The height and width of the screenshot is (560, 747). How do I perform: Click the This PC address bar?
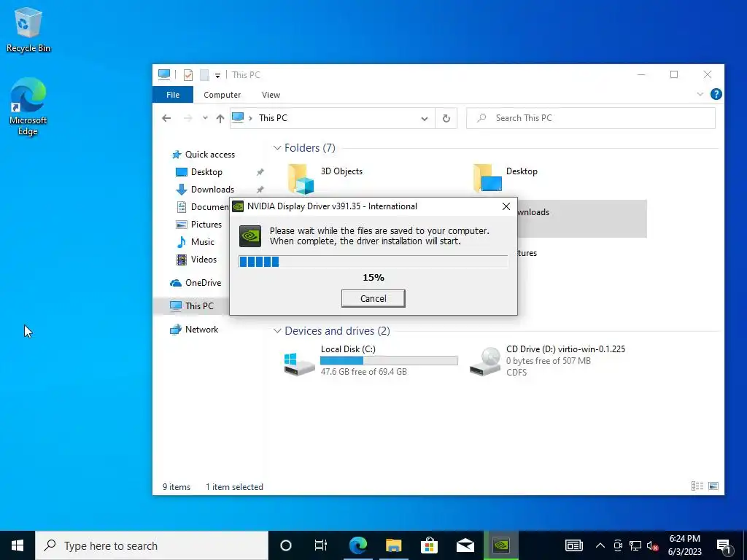(332, 118)
